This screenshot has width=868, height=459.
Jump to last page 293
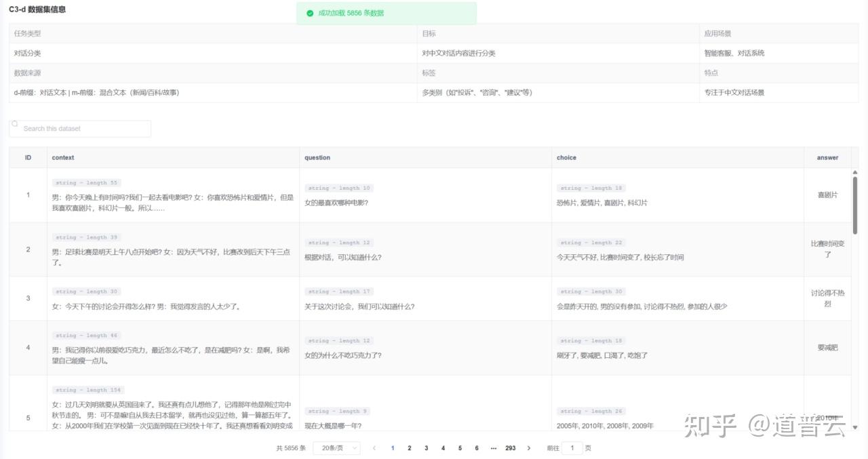(x=511, y=448)
